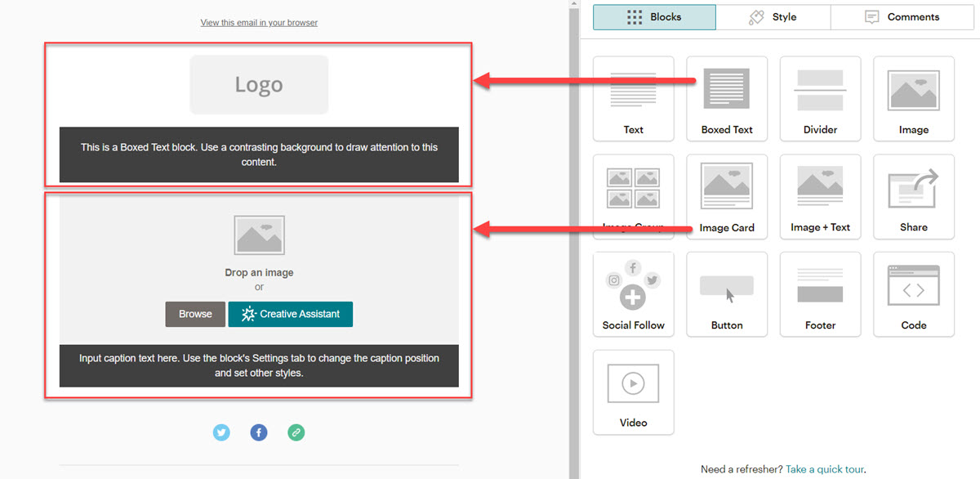Switch to the Blocks tab
This screenshot has height=479, width=980.
[654, 17]
